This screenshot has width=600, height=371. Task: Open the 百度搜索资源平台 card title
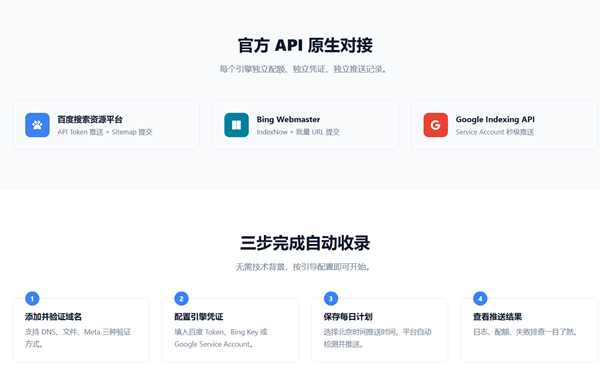(x=90, y=119)
